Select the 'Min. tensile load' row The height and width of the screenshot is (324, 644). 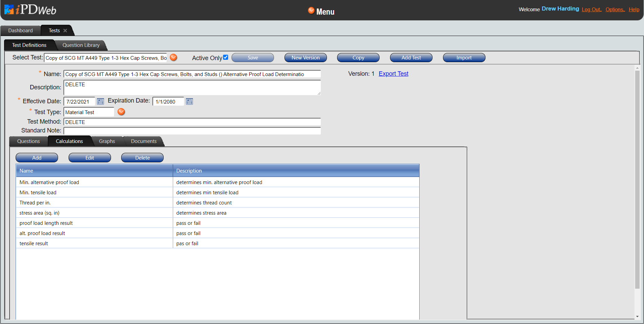point(38,193)
